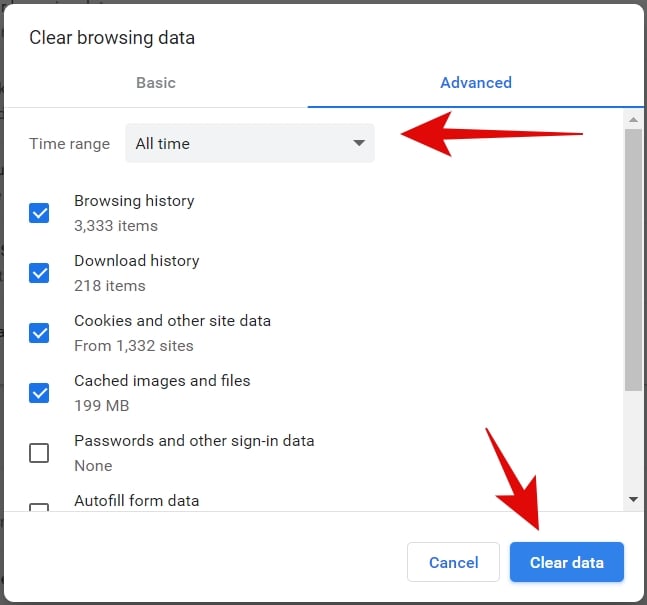Viewport: 647px width, 605px height.
Task: Click the Time range label
Action: pos(69,144)
